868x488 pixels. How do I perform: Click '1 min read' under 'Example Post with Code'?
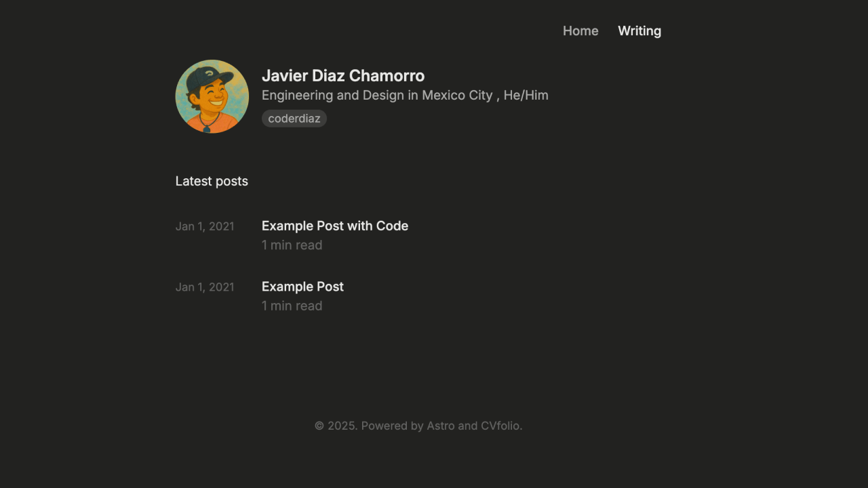point(292,245)
